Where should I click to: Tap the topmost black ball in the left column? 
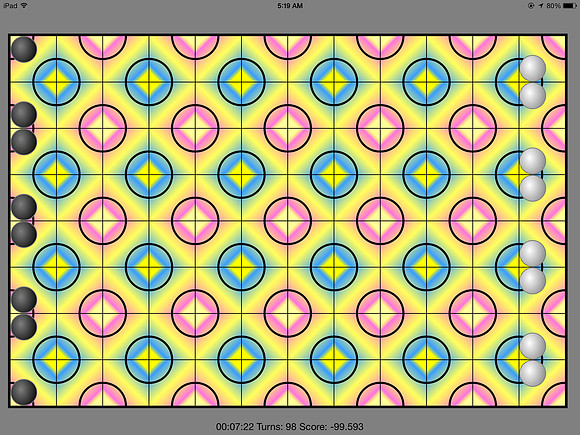[x=24, y=49]
